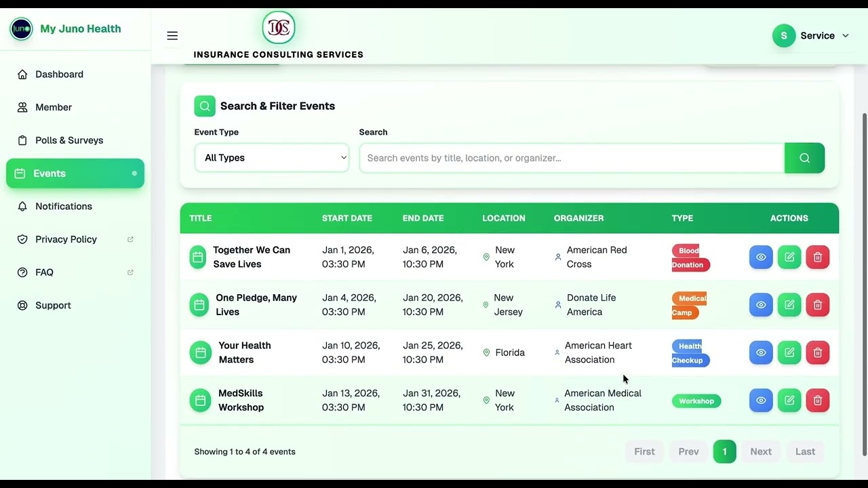Open Notifications page
This screenshot has height=488, width=868.
tap(75, 206)
